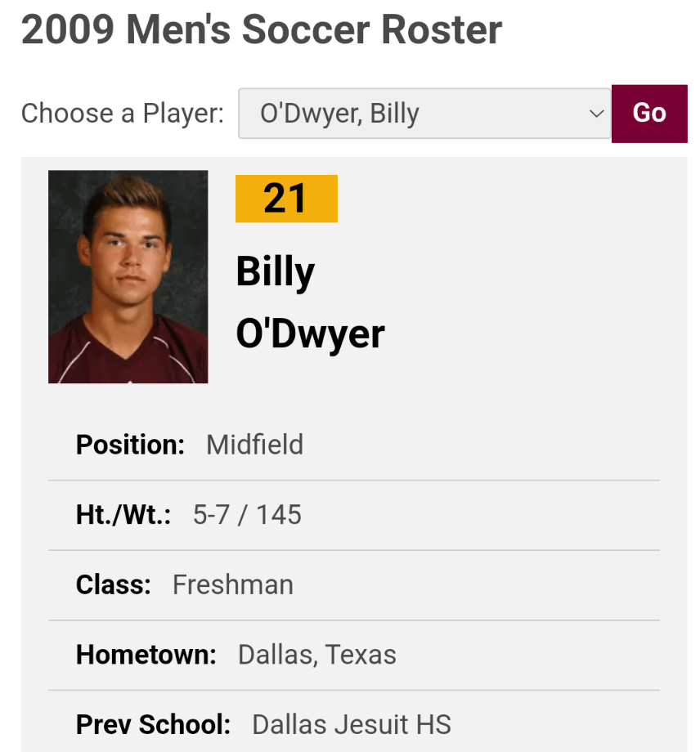Click the dropdown chevron arrow
This screenshot has height=752, width=700.
point(596,114)
